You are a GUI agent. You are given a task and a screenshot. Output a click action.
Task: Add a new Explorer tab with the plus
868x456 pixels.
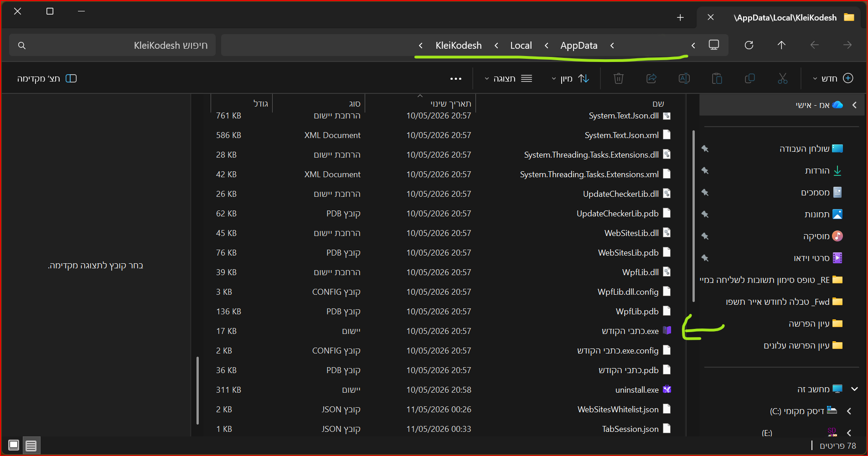[680, 17]
